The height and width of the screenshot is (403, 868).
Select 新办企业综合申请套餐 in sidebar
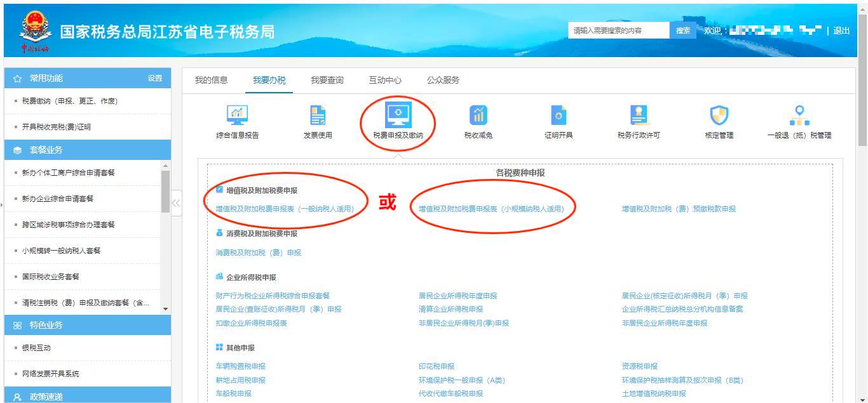(58, 199)
